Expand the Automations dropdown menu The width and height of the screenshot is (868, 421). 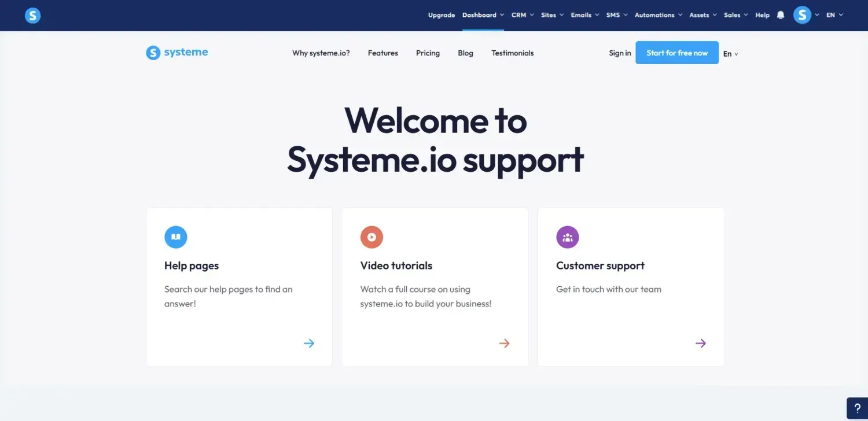(x=659, y=15)
